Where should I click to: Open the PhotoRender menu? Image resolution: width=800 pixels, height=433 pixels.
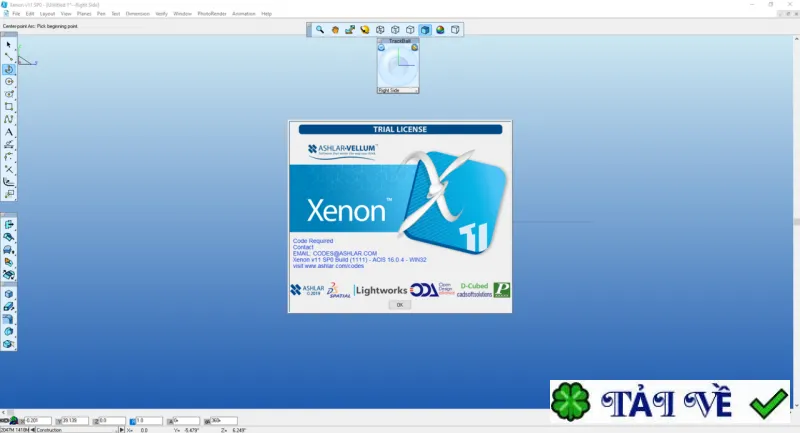point(212,14)
